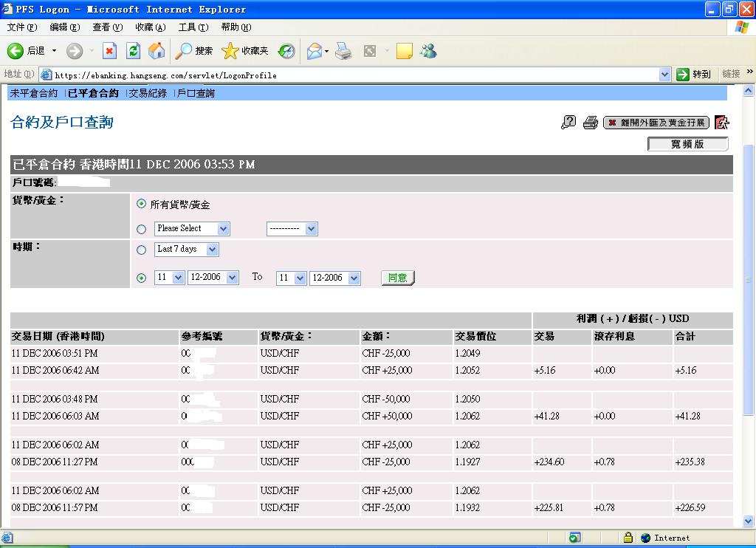Expand the Please Select currency dropdown
756x548 pixels.
tap(192, 229)
